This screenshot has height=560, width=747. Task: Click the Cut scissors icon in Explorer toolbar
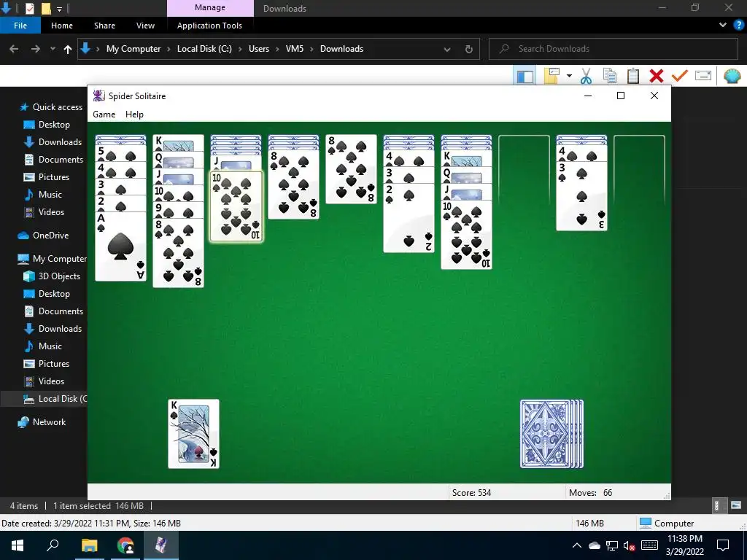pyautogui.click(x=586, y=76)
